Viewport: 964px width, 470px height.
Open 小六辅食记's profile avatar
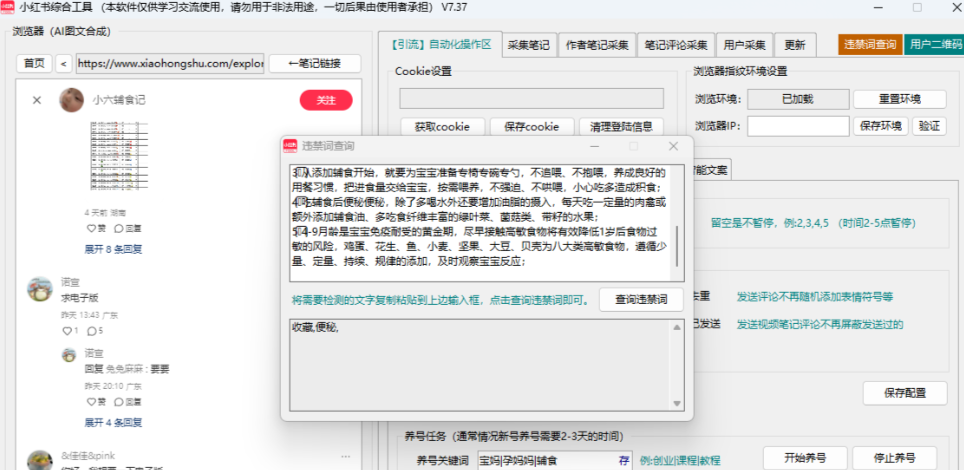(x=71, y=100)
